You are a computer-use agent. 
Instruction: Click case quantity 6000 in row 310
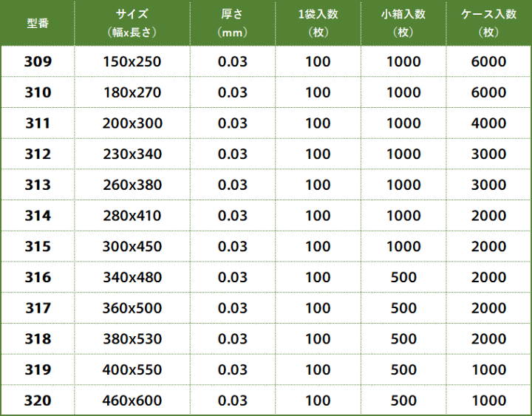click(488, 92)
